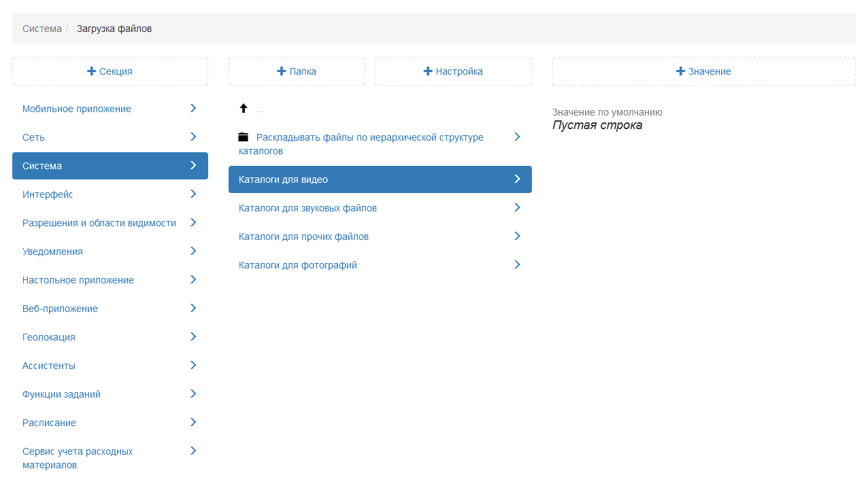Click the folder icon beside Раскладывать файлы

244,137
